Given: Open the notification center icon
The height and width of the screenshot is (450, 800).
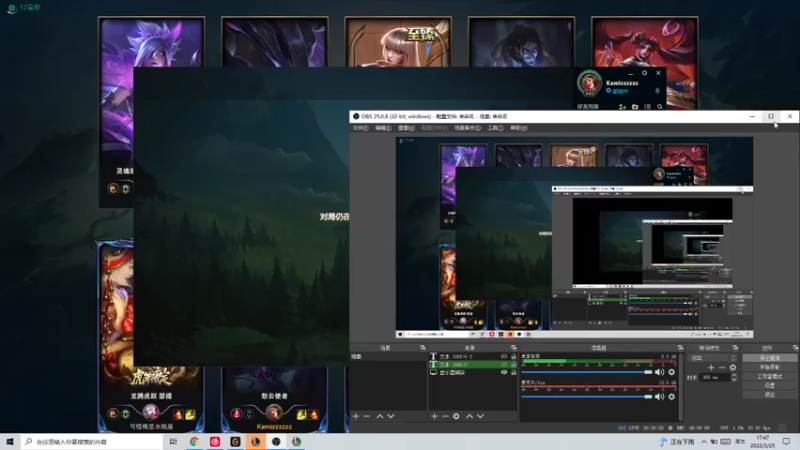Looking at the screenshot, I should click(786, 442).
